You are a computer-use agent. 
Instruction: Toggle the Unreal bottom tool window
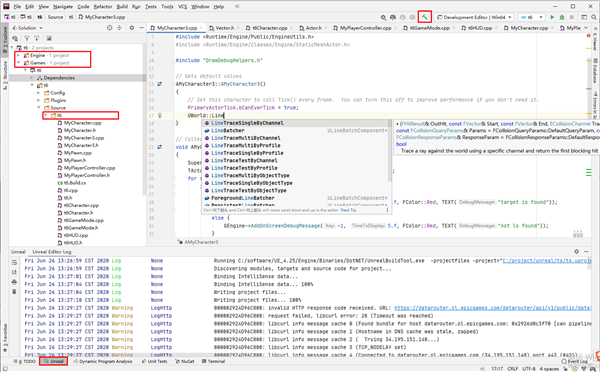click(x=54, y=361)
